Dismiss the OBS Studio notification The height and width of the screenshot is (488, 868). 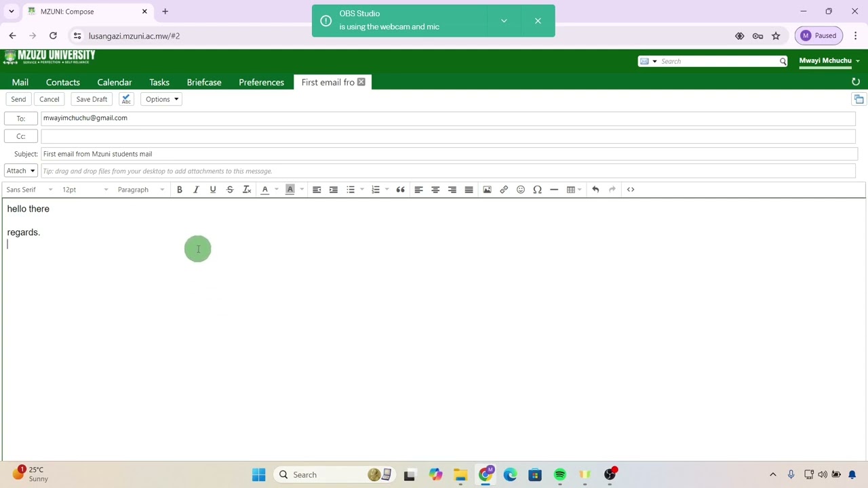(538, 21)
